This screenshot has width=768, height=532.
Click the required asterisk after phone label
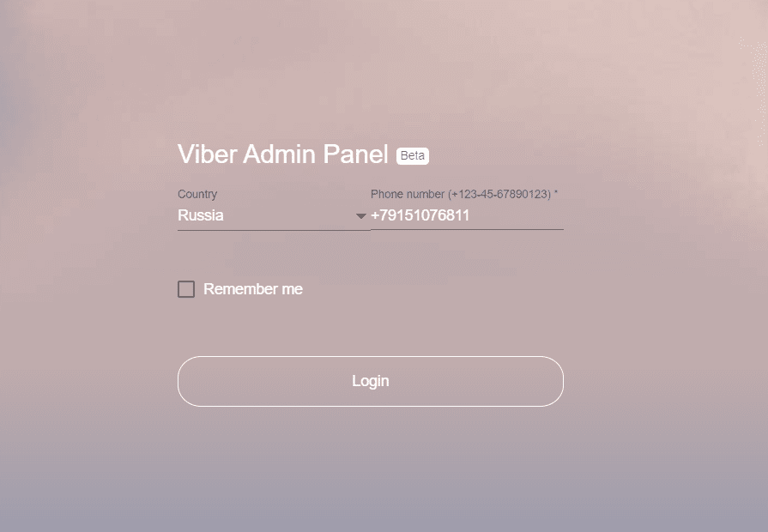[556, 195]
